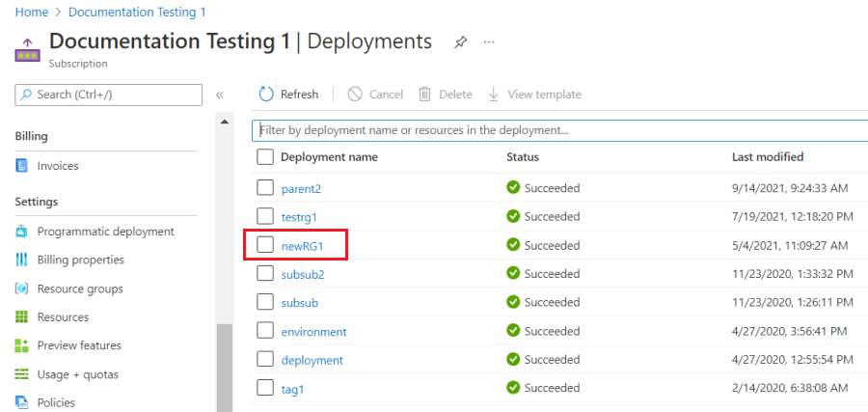Screen dimensions: 868x412
Task: Check the box for deployment row
Action: 265,359
